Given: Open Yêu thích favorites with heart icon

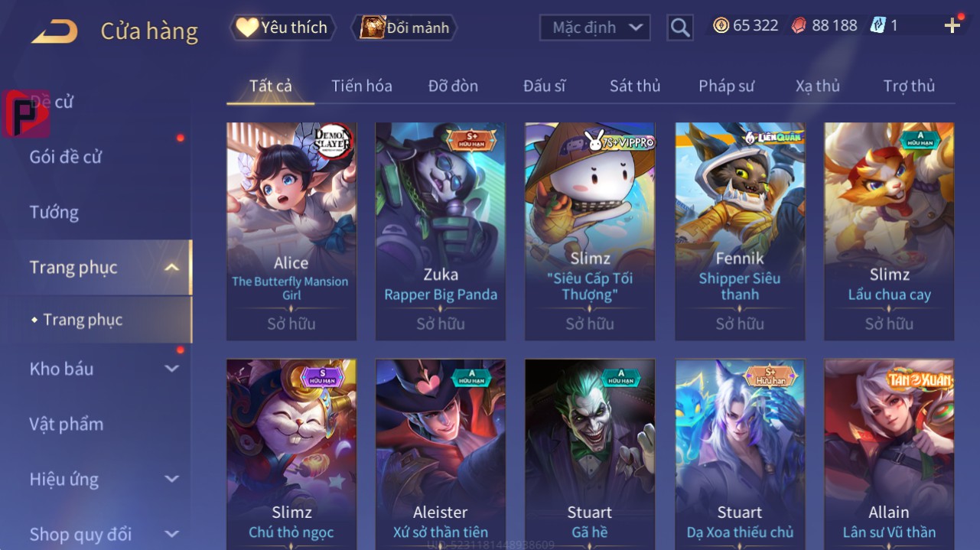Looking at the screenshot, I should coord(282,28).
